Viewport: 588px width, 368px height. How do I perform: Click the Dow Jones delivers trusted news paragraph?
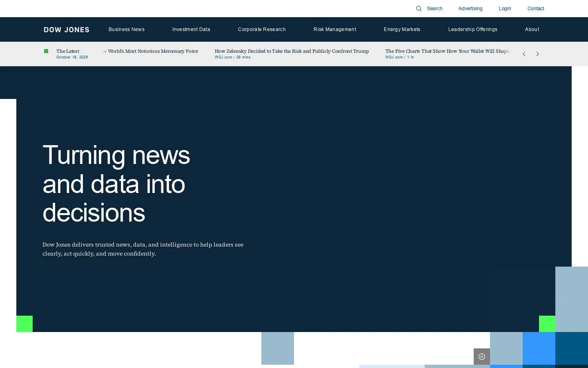[x=143, y=249]
